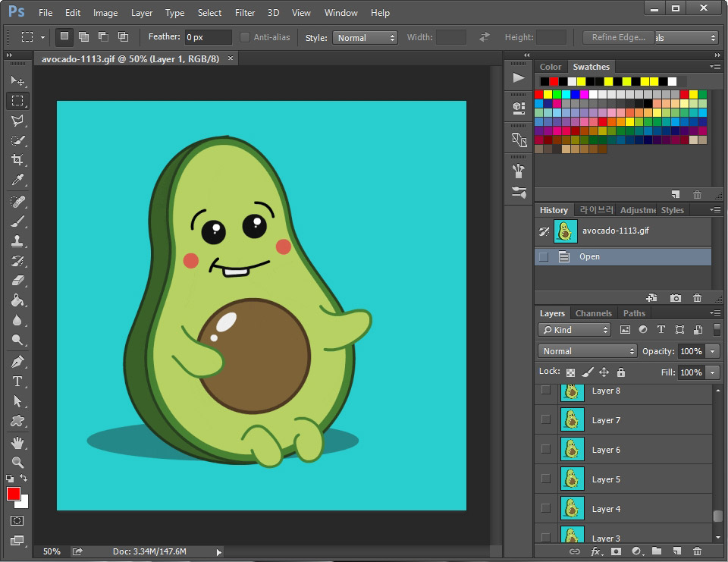The height and width of the screenshot is (562, 728).
Task: Select the History Brush tool
Action: pos(17,261)
